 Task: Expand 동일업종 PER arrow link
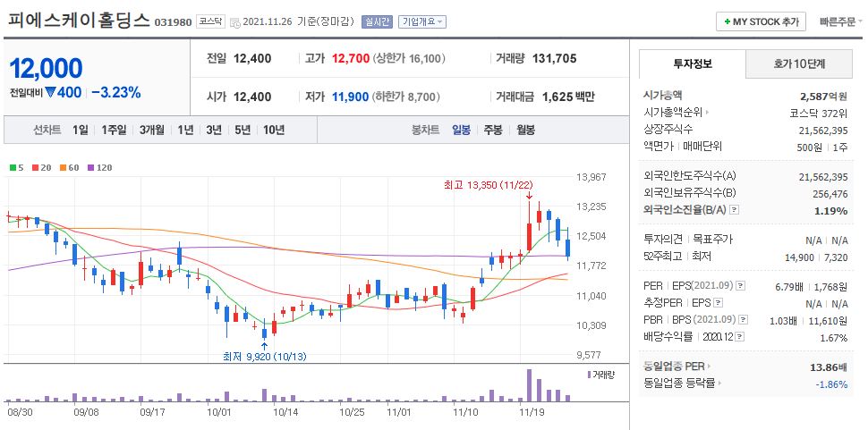[x=710, y=366]
